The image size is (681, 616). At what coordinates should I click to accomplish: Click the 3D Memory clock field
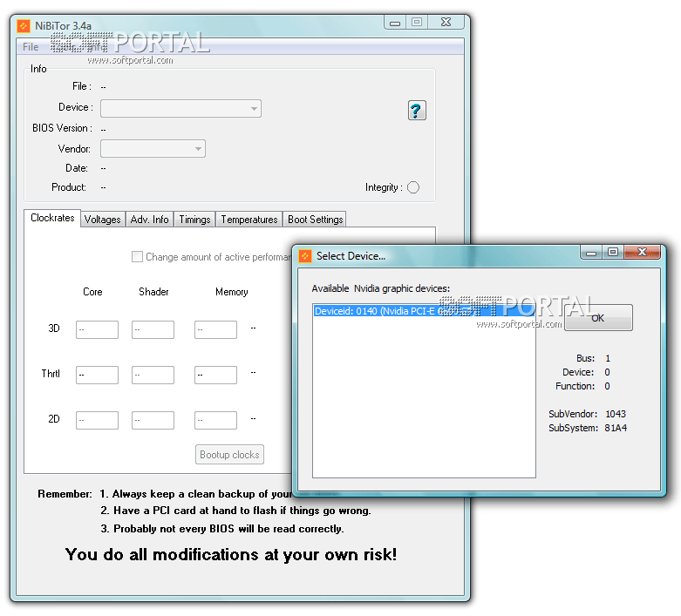[215, 329]
